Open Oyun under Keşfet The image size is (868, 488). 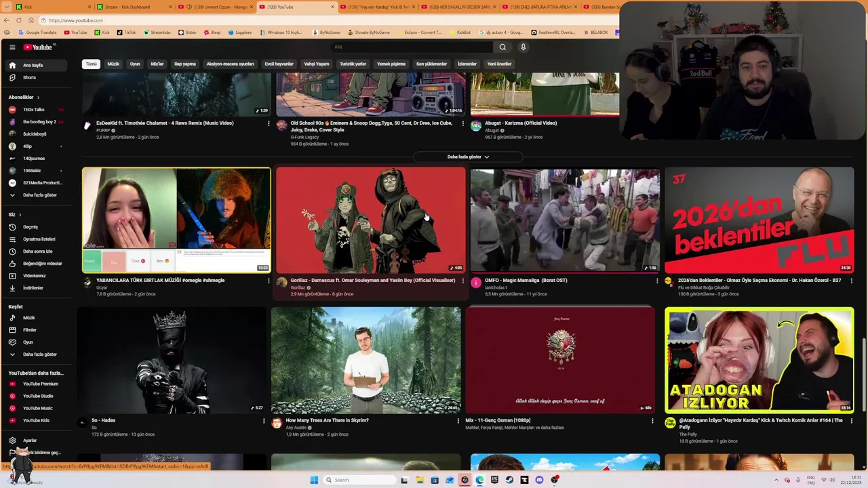pyautogui.click(x=37, y=342)
